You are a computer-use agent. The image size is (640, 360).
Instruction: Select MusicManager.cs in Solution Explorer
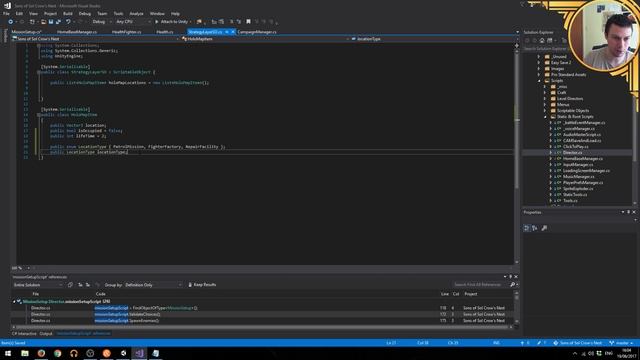[x=579, y=177]
